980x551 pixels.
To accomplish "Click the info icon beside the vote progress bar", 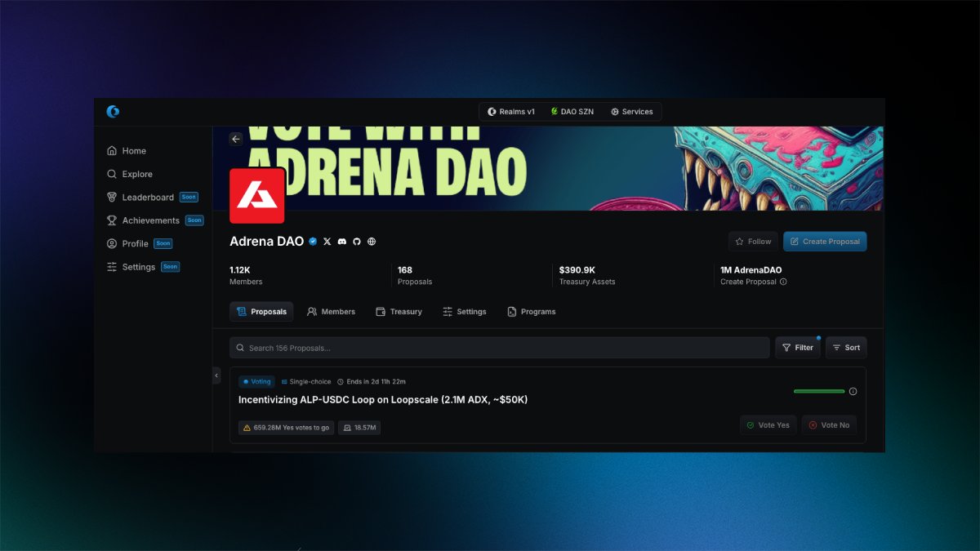I will tap(853, 391).
